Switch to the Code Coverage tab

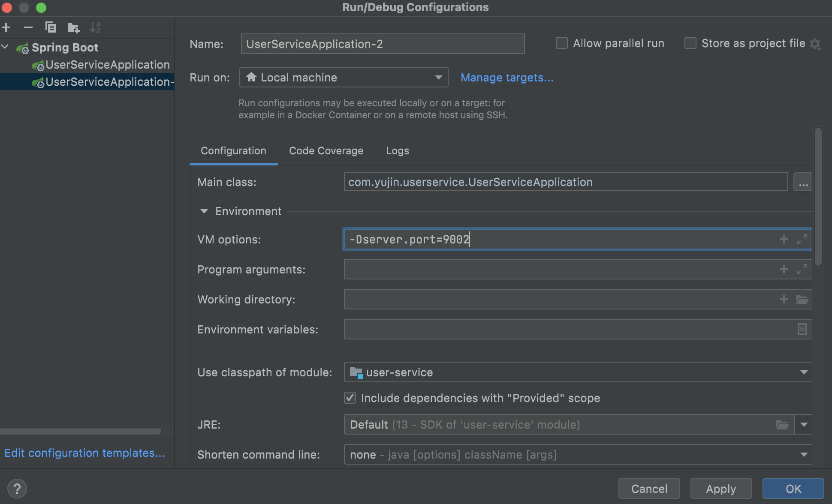coord(326,150)
